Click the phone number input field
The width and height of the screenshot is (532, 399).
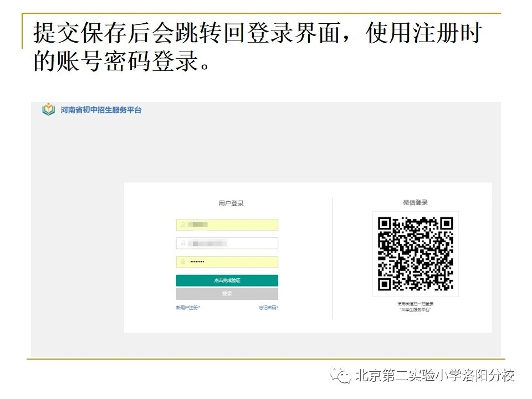click(x=227, y=243)
